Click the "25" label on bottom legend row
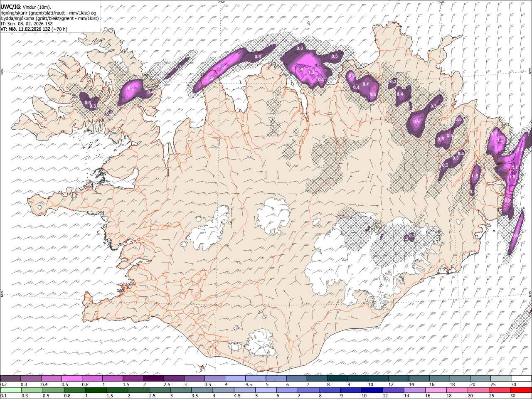The image size is (532, 399). [x=492, y=396]
